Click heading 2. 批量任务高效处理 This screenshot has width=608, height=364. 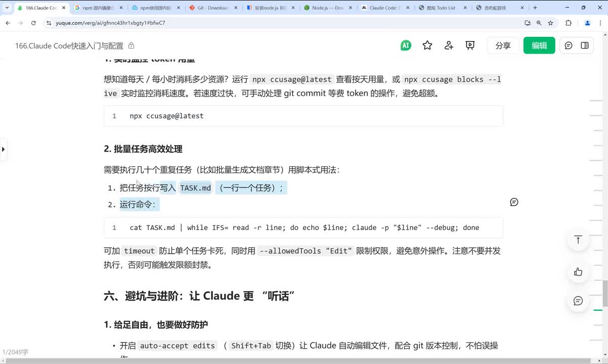click(143, 149)
